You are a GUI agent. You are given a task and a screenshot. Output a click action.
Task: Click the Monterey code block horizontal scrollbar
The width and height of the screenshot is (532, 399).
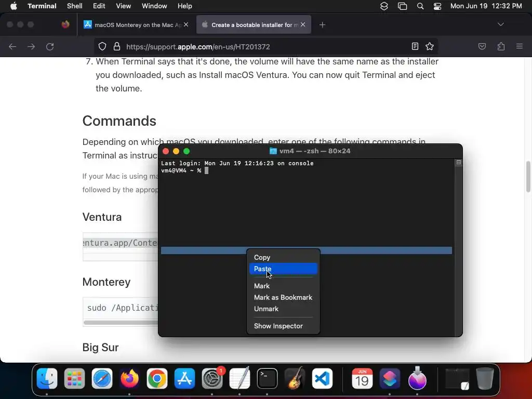pos(121,322)
